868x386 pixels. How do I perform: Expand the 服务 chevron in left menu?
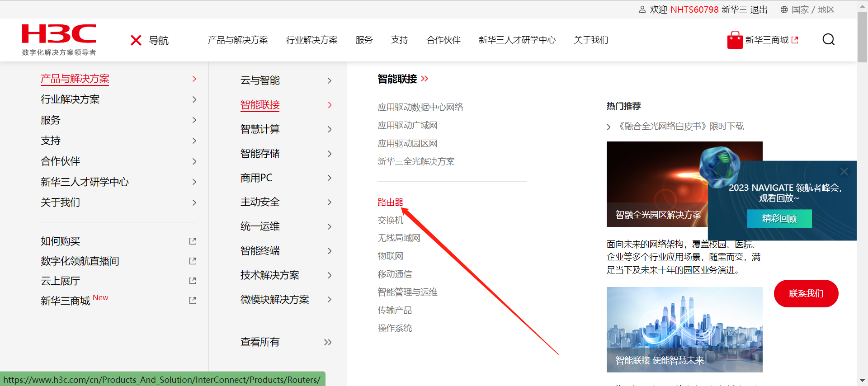(x=194, y=120)
